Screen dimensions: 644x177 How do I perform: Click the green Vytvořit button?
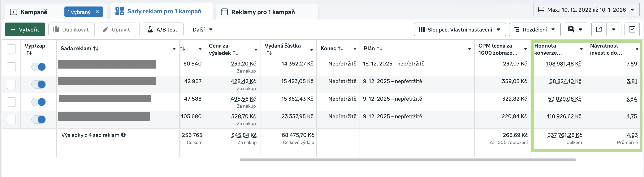pyautogui.click(x=25, y=29)
